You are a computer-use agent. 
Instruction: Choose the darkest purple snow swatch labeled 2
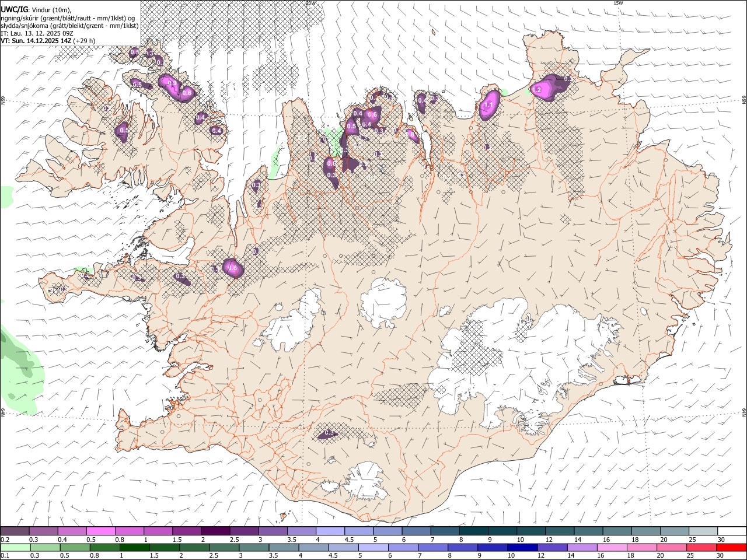[215, 531]
